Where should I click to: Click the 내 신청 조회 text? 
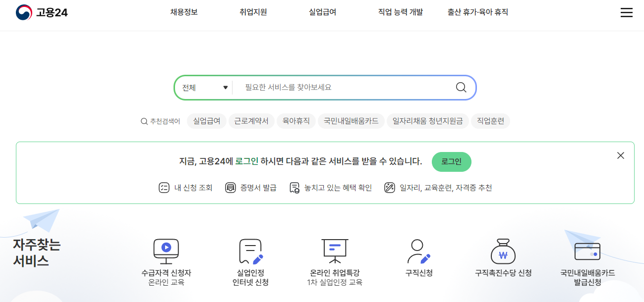(193, 188)
